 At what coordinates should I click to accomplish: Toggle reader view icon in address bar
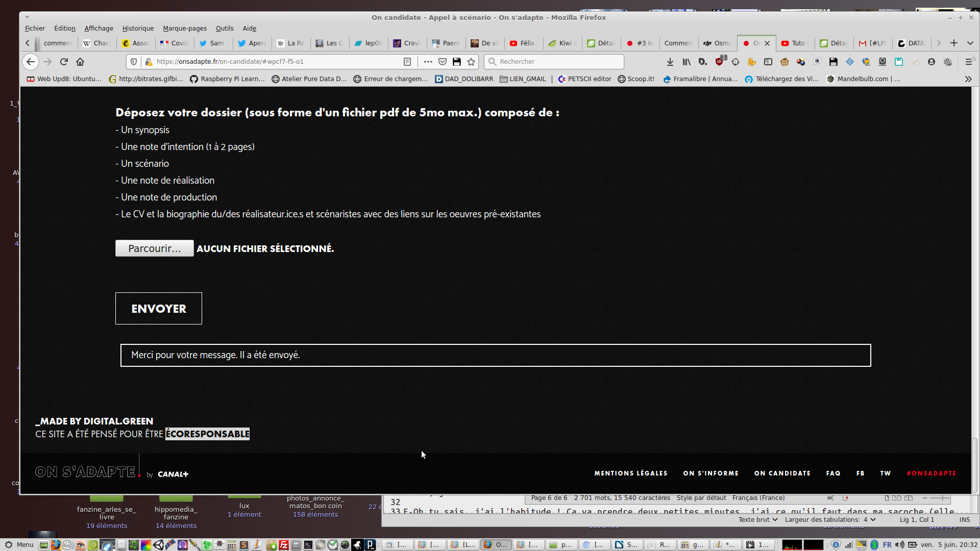(x=407, y=62)
